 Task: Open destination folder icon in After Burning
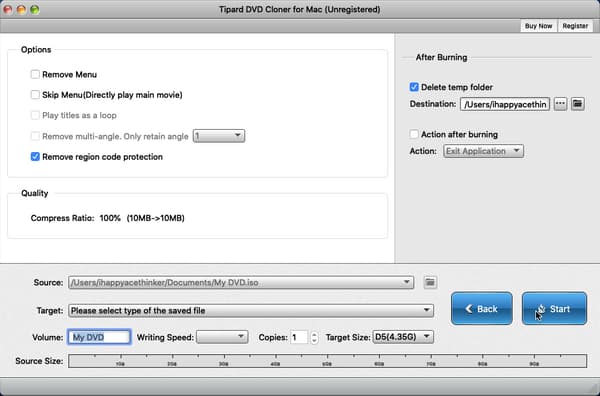(x=577, y=104)
